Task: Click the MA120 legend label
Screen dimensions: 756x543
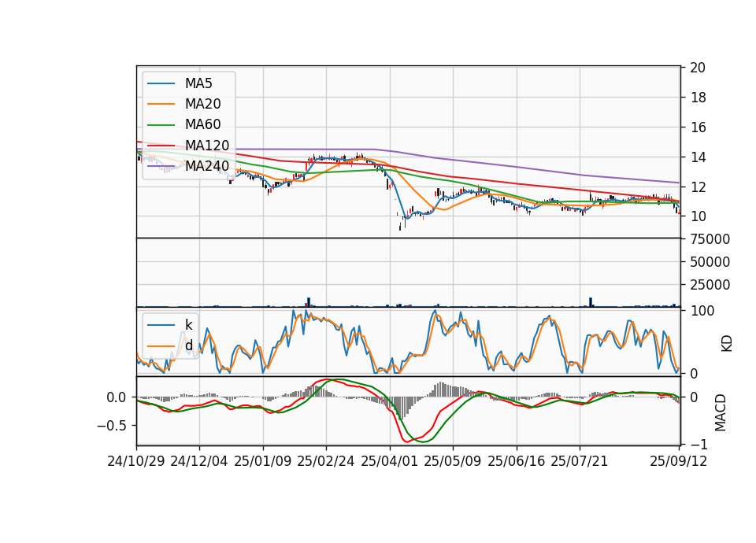Action: 207,146
